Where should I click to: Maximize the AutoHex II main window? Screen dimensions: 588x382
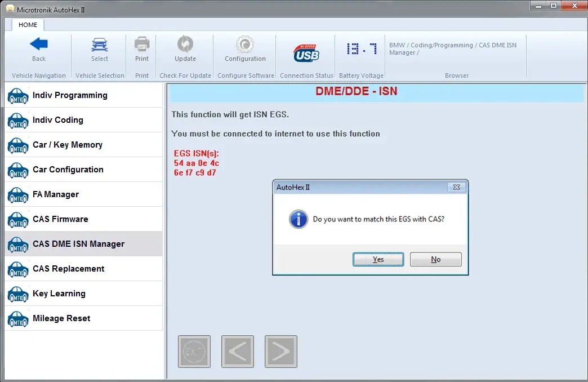tap(554, 6)
